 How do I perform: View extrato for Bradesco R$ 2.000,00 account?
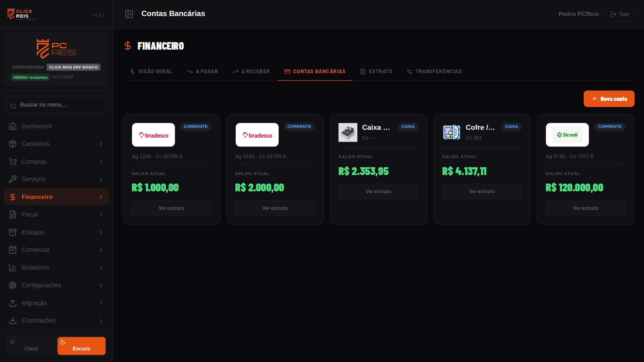pyautogui.click(x=275, y=208)
